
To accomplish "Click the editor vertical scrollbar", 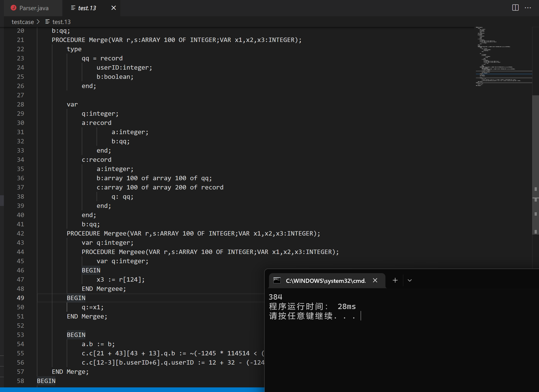I will pos(536,165).
